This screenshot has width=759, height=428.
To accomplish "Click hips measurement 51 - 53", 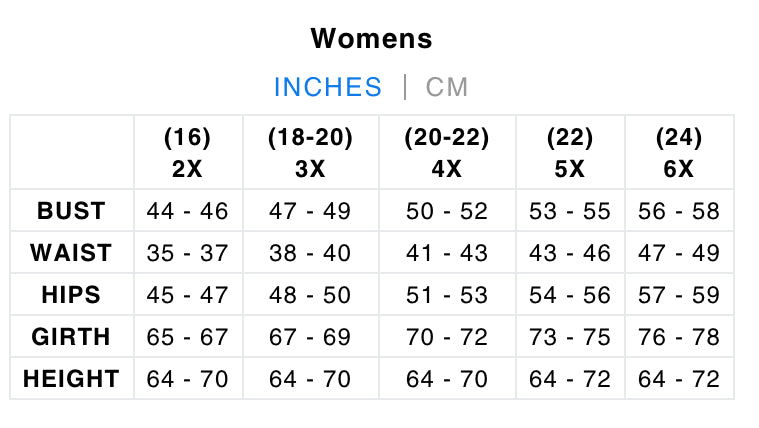I will [x=446, y=295].
